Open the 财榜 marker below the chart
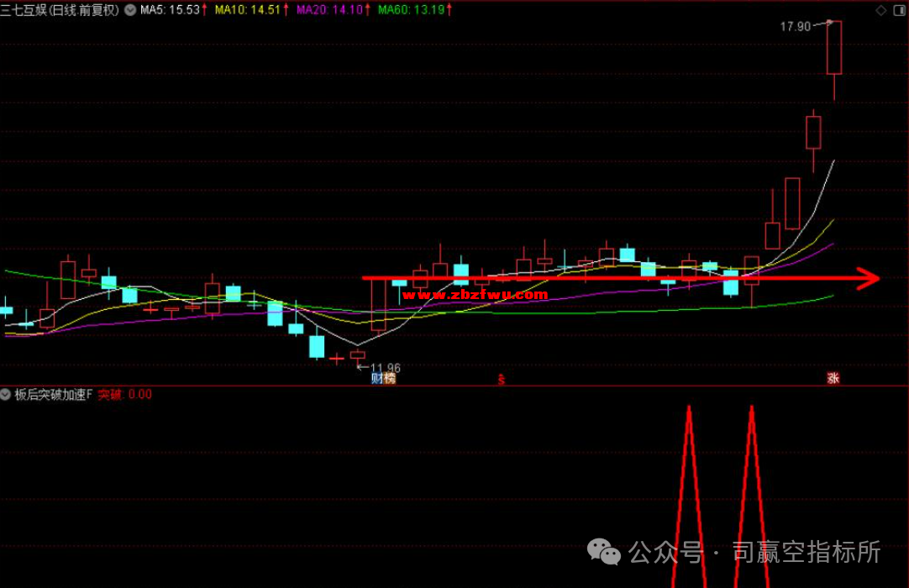Image resolution: width=909 pixels, height=588 pixels. (383, 379)
